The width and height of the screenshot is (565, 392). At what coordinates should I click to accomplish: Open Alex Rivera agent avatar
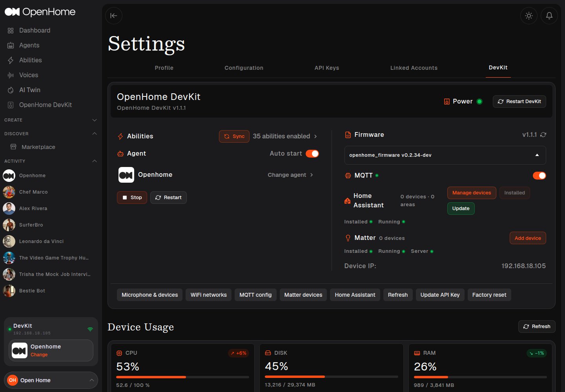click(x=9, y=209)
